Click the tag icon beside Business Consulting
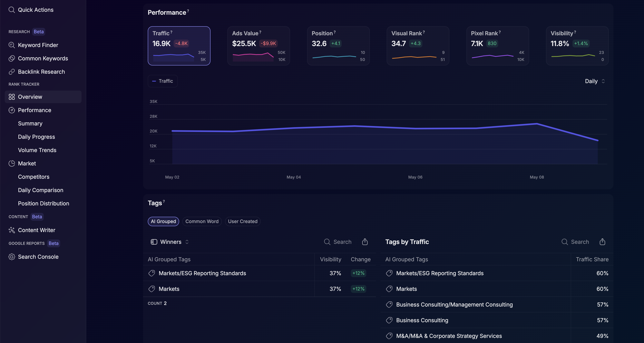The width and height of the screenshot is (644, 343). tap(389, 320)
